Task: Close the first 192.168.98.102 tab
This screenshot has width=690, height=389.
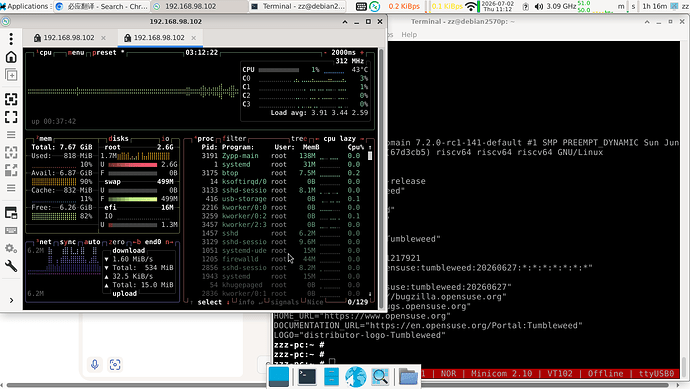Action: pyautogui.click(x=103, y=38)
